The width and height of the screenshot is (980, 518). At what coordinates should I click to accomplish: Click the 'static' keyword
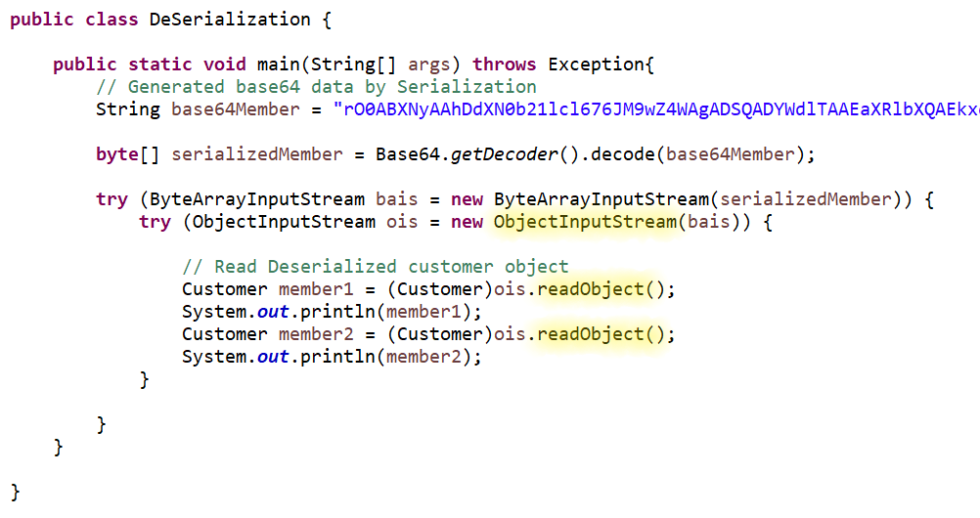[160, 65]
